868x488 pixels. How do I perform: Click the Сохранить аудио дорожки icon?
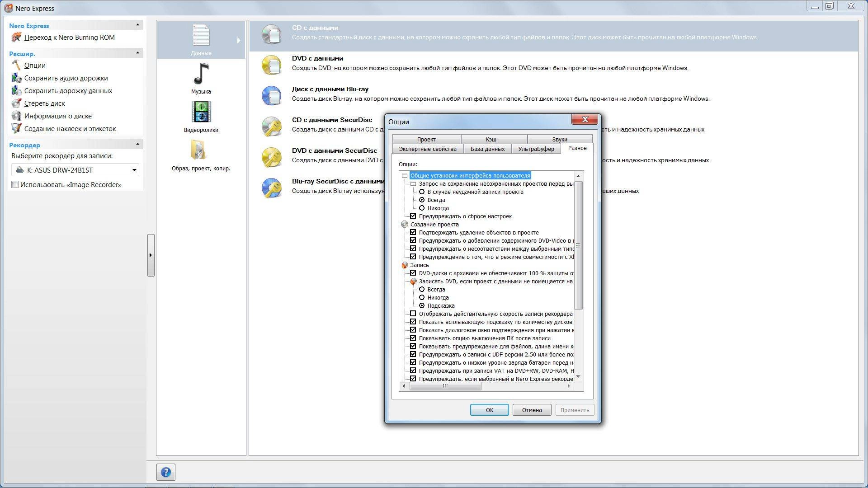pos(16,78)
